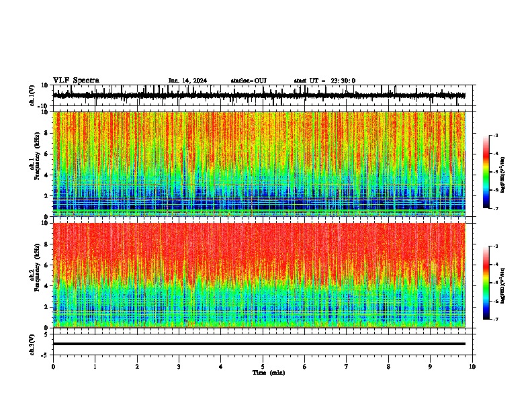The height and width of the screenshot is (411, 532).
Task: Click the time axis tick label "6"
Action: (304, 367)
